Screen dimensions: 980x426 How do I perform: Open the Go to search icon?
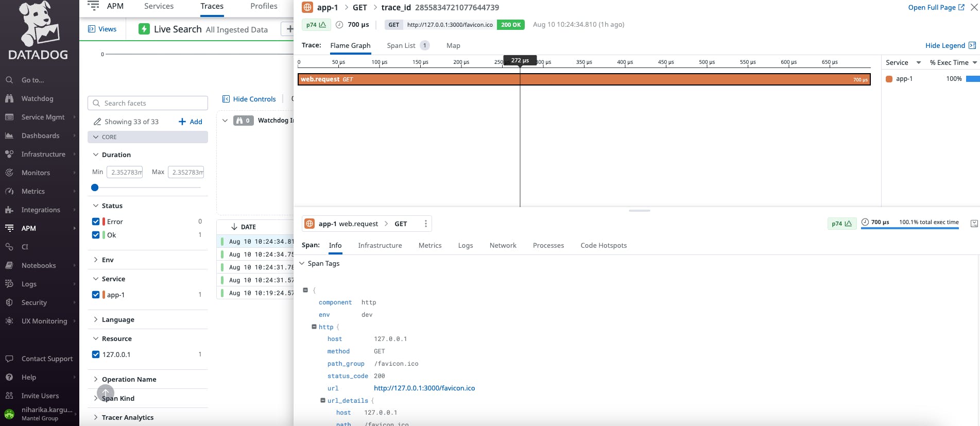tap(9, 80)
